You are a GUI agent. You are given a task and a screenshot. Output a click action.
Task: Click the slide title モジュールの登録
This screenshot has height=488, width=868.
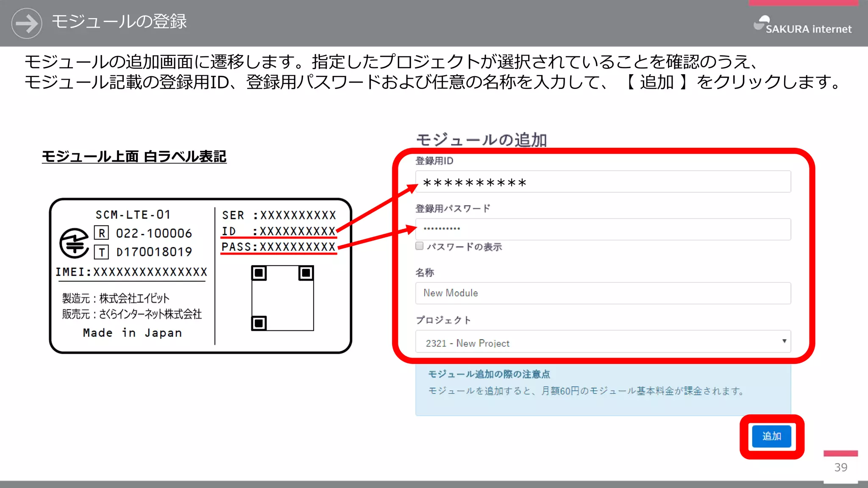pyautogui.click(x=119, y=21)
